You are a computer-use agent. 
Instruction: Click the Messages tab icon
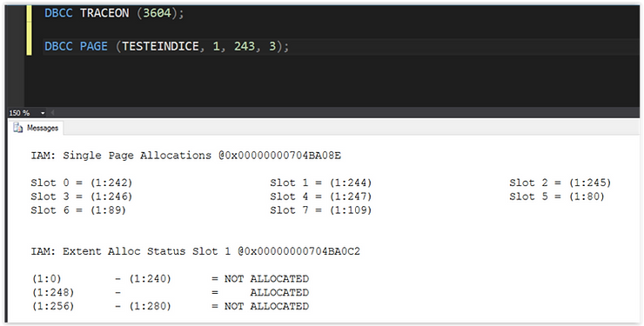[x=17, y=128]
